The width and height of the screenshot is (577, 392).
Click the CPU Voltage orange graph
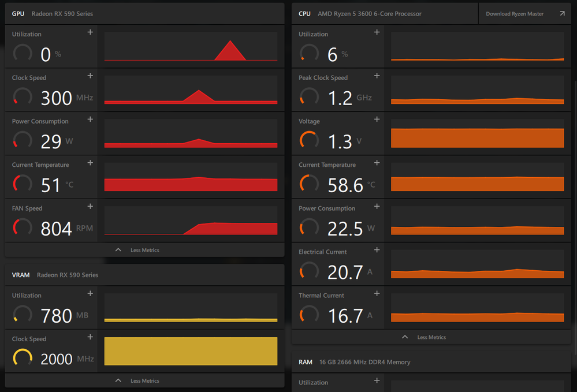[477, 133]
